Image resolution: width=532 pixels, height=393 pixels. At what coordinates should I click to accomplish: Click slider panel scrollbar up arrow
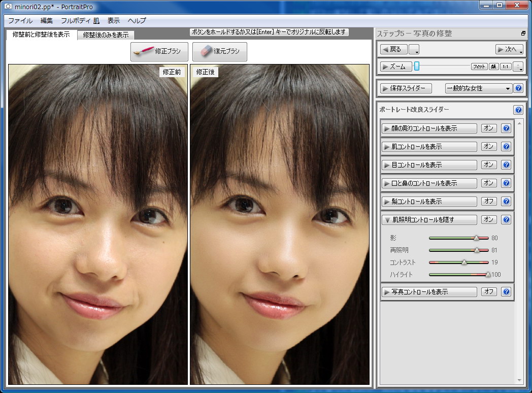pos(519,123)
